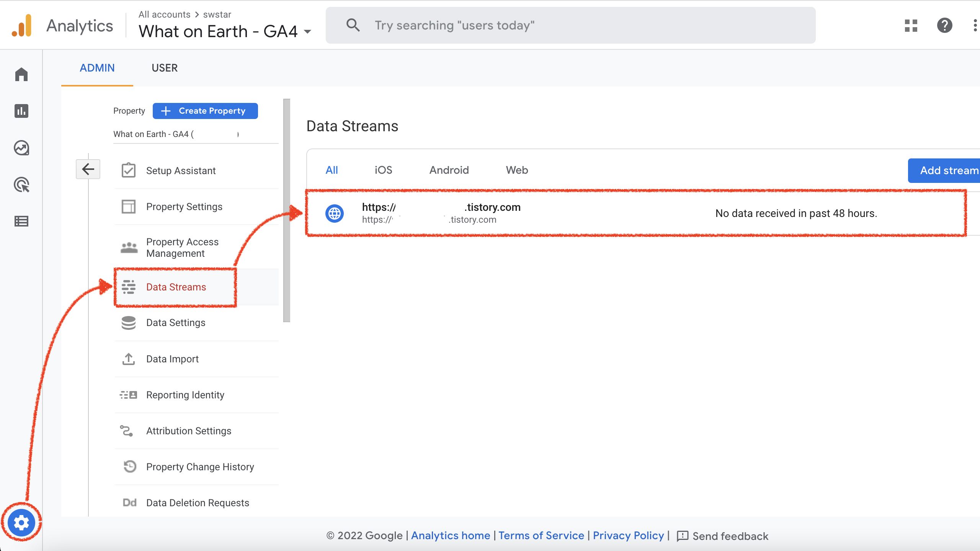Select the Reports icon in the left navigation
This screenshot has width=980, height=551.
point(21,111)
